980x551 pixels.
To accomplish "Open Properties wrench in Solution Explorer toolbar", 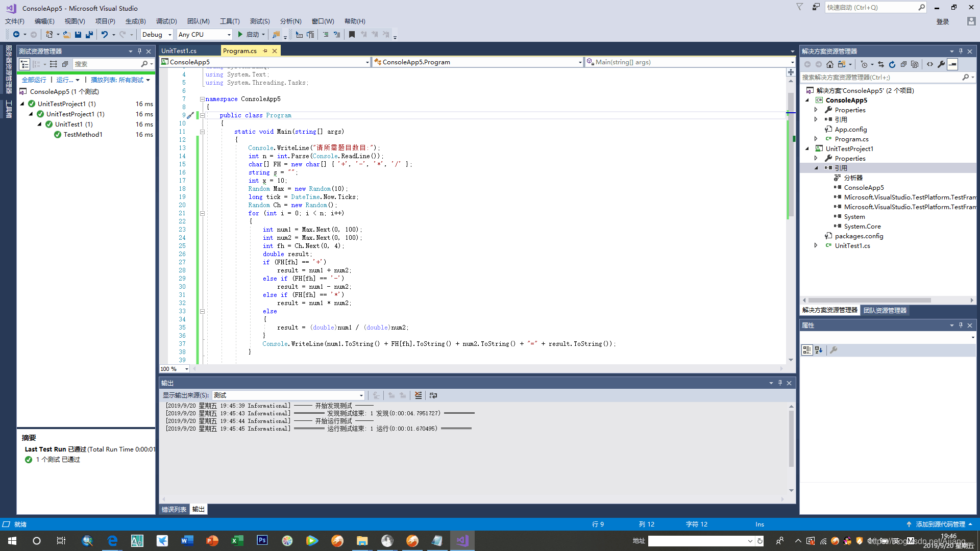I will (x=941, y=64).
